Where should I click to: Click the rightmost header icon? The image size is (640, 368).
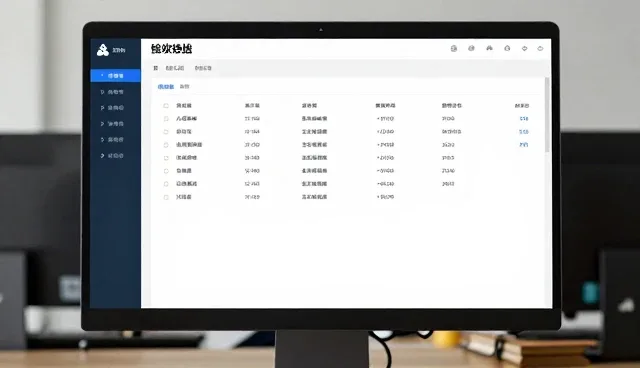[540, 48]
